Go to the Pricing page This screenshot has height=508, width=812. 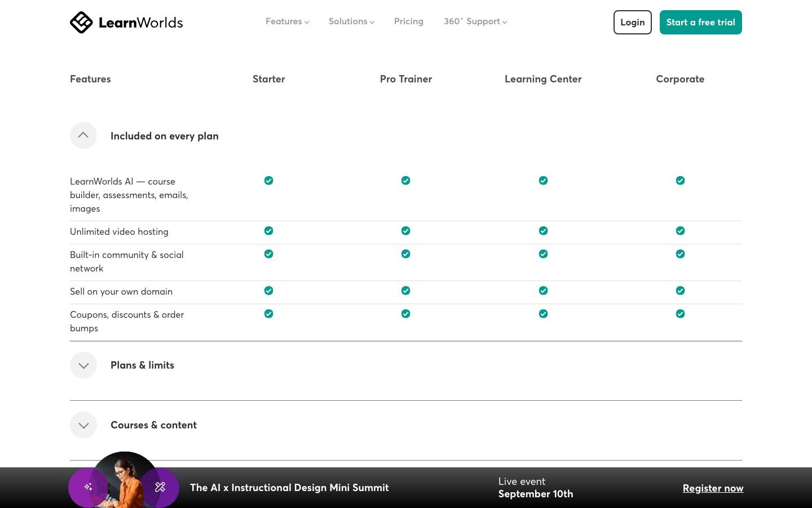click(x=409, y=21)
